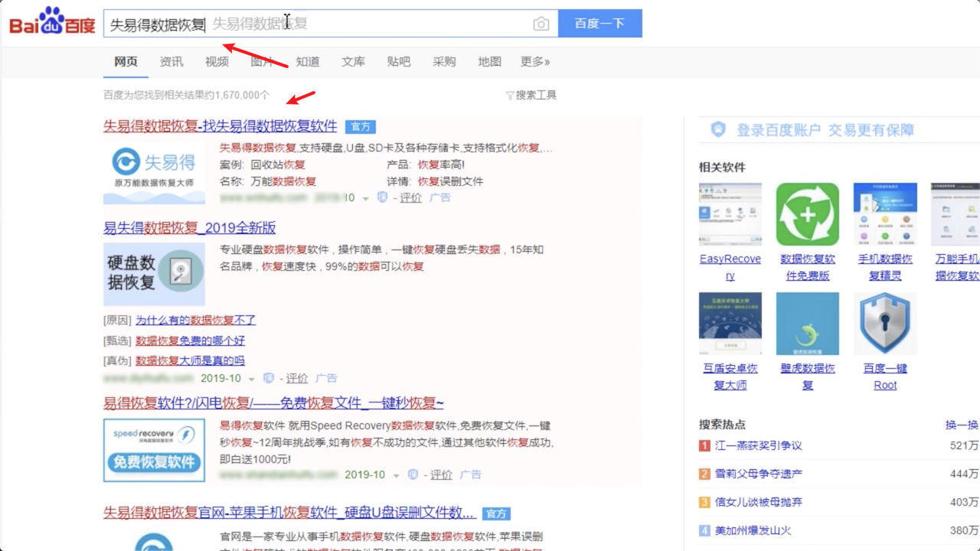
Task: Expand the 更多» menu
Action: 535,62
